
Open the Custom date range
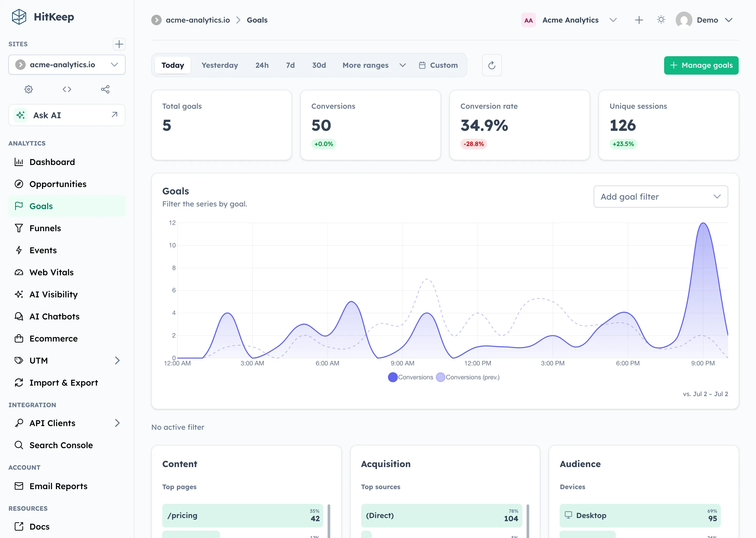pyautogui.click(x=438, y=65)
